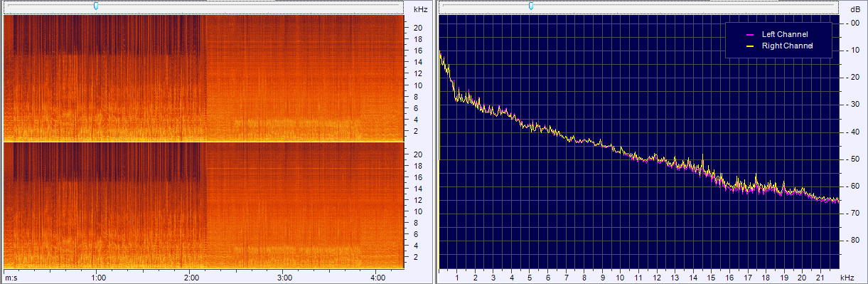Click the dB label above the amplitude scale
Viewport: 868px width, 284px height.
(x=854, y=9)
